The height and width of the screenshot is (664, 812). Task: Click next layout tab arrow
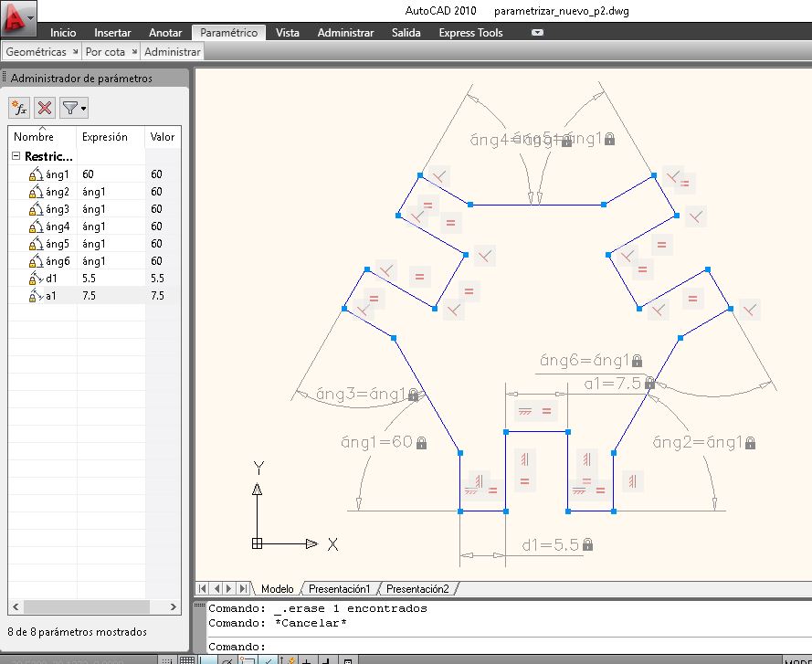coord(229,588)
